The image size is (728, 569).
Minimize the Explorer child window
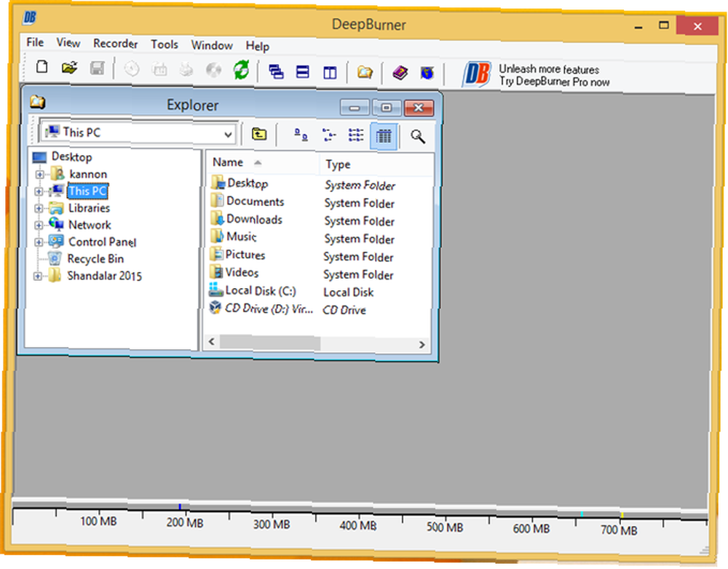pyautogui.click(x=355, y=108)
